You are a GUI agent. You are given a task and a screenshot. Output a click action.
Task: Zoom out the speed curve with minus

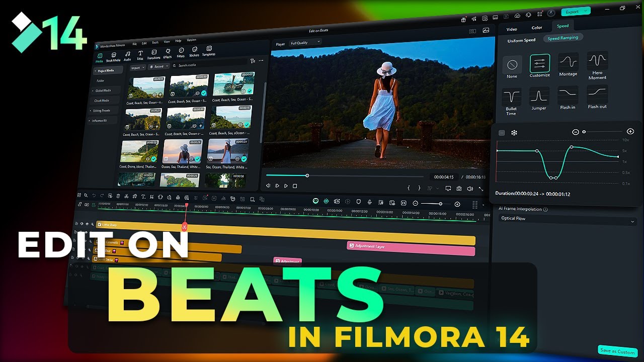click(576, 132)
